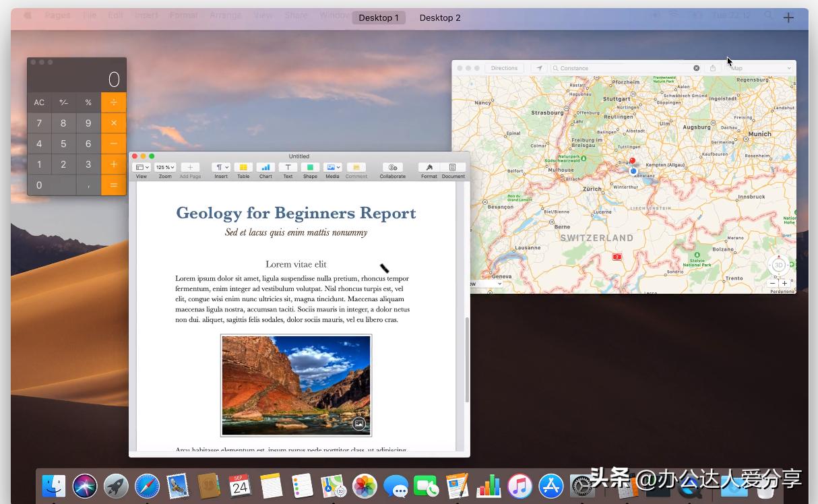Switch to Desktop 2 space
818x504 pixels.
coord(440,18)
